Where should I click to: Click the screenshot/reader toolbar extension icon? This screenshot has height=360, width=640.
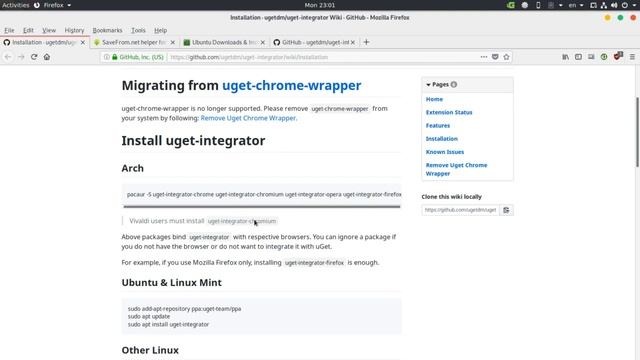pyautogui.click(x=591, y=57)
